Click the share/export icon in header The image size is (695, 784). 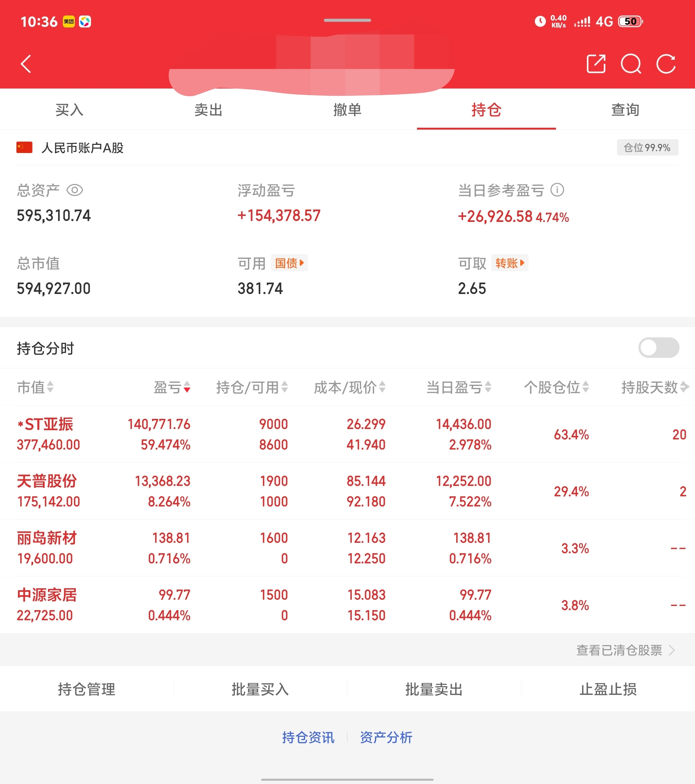[x=596, y=64]
